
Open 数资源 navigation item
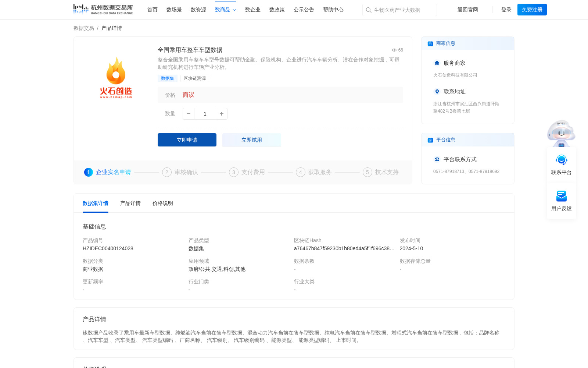[198, 10]
